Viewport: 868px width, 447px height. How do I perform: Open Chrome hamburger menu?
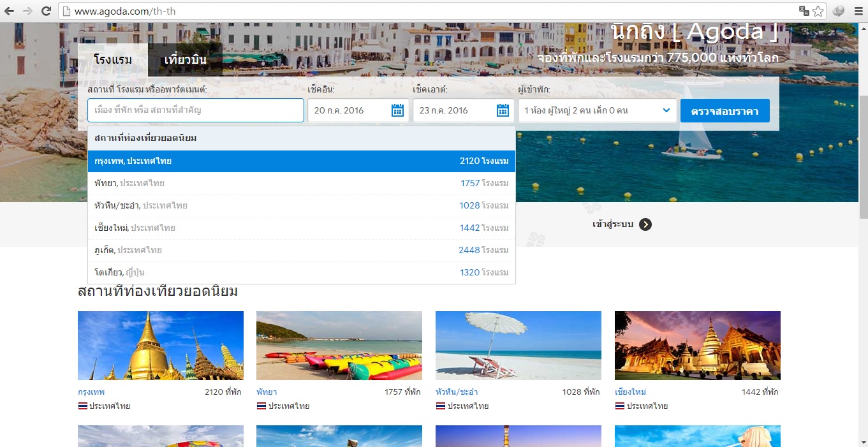[858, 11]
